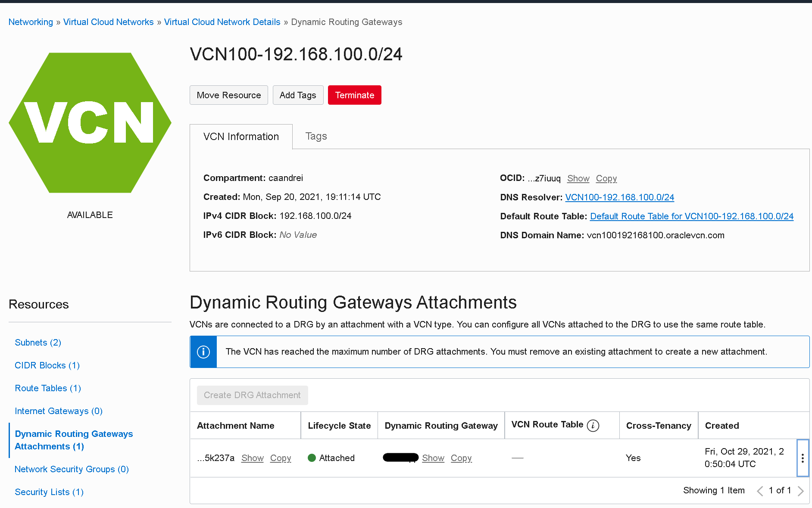Copy the VCN OCID
This screenshot has width=812, height=508.
pos(606,178)
